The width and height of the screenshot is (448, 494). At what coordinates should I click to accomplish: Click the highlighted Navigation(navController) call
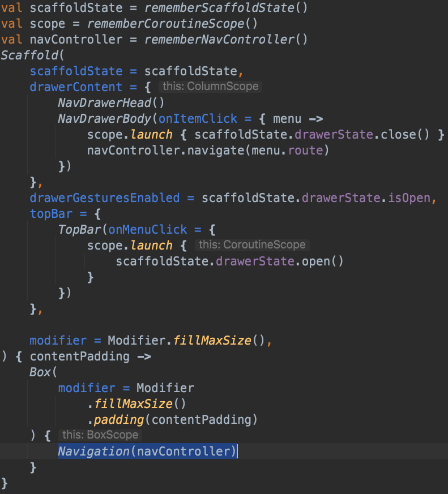(x=147, y=451)
